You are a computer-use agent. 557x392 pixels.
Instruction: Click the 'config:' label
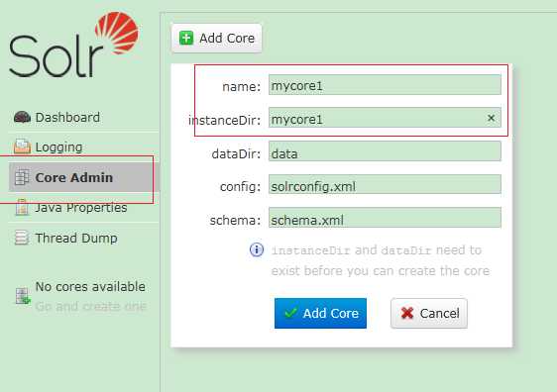[x=241, y=187]
